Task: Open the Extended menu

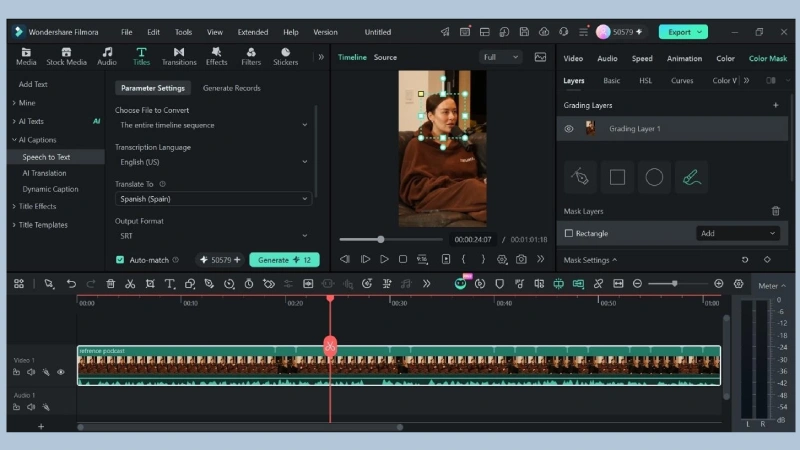Action: point(253,32)
